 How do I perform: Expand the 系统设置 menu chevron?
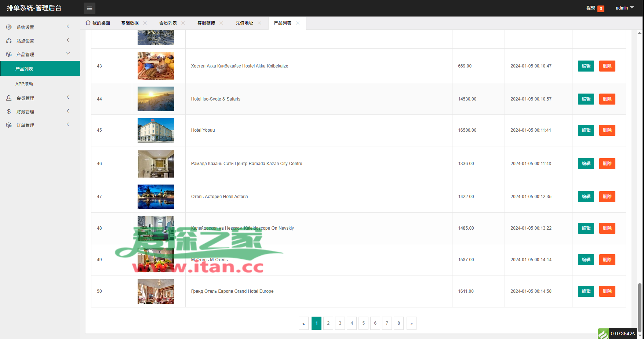click(x=68, y=26)
